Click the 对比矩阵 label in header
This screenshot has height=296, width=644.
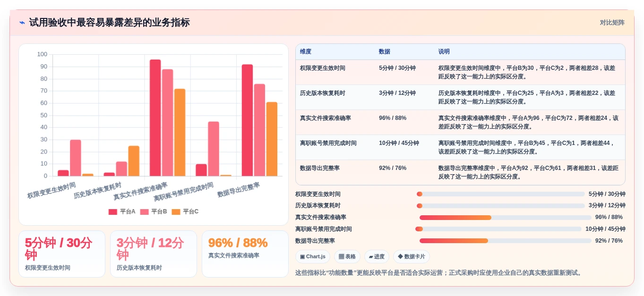point(612,23)
